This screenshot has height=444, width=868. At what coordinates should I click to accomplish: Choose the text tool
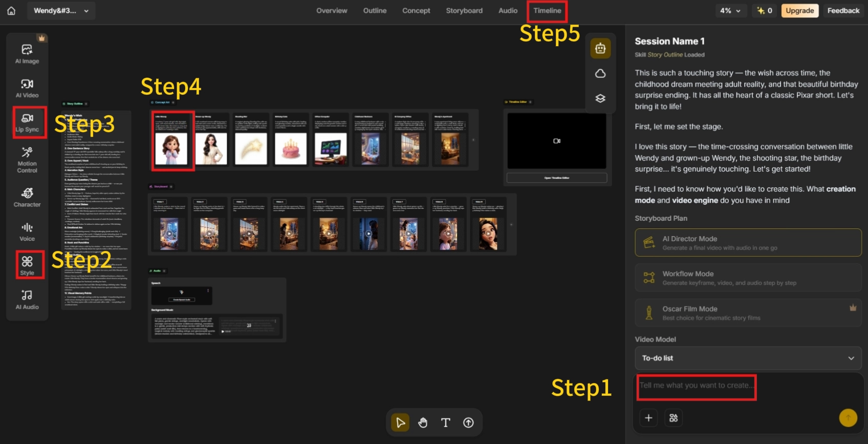click(446, 422)
